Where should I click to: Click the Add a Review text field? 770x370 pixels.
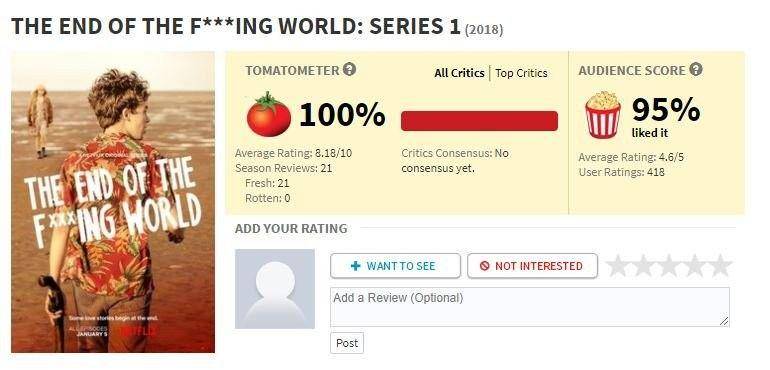pyautogui.click(x=530, y=307)
